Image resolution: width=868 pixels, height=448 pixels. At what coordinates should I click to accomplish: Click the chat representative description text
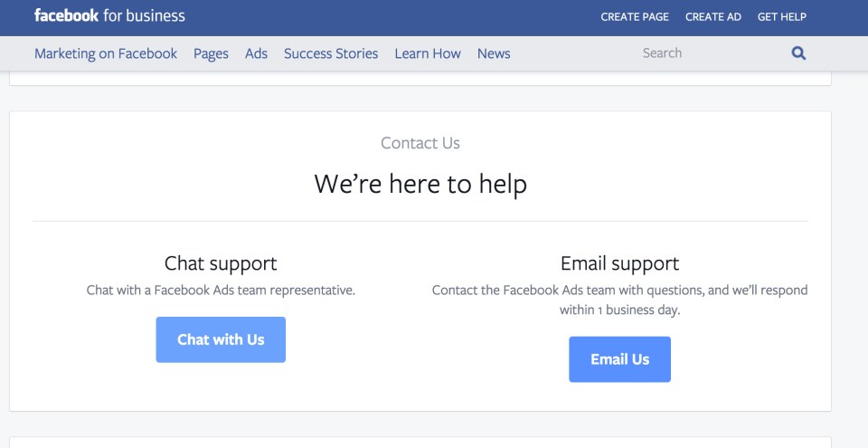pyautogui.click(x=221, y=290)
